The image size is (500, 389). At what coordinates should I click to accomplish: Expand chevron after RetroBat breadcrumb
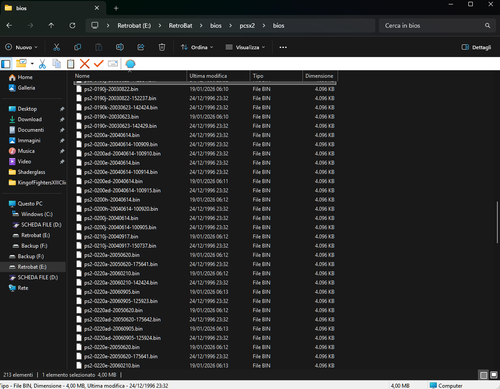tap(201, 26)
